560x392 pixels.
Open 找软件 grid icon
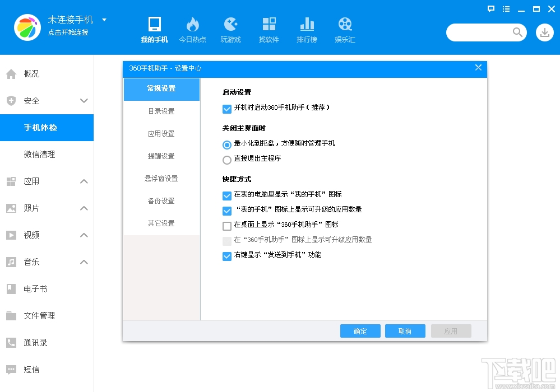pos(269,24)
